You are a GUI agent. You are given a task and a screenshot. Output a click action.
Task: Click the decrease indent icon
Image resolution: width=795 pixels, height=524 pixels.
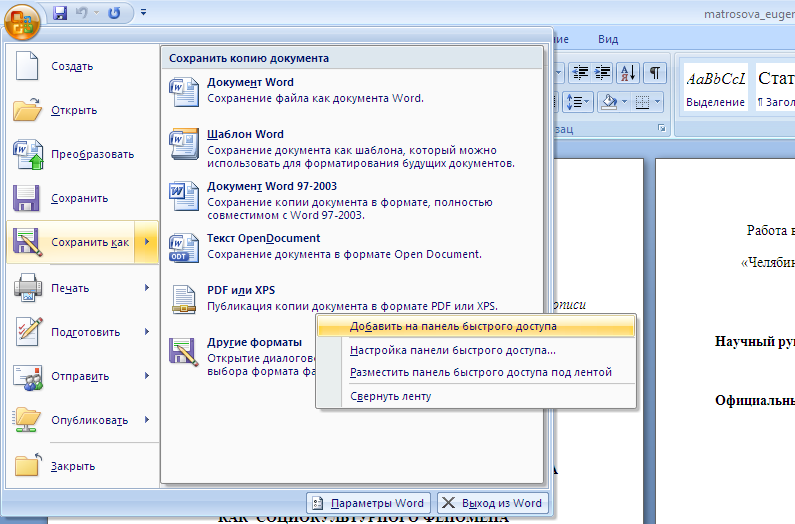pyautogui.click(x=580, y=72)
